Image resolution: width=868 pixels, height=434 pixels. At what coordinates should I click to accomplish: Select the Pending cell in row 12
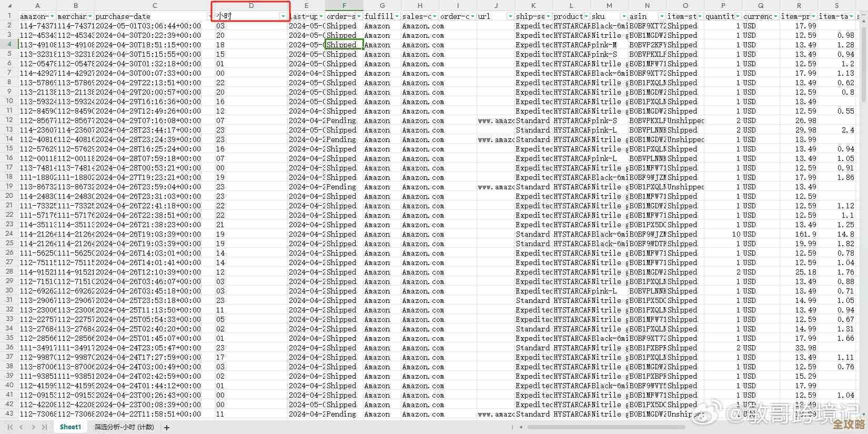pyautogui.click(x=341, y=120)
